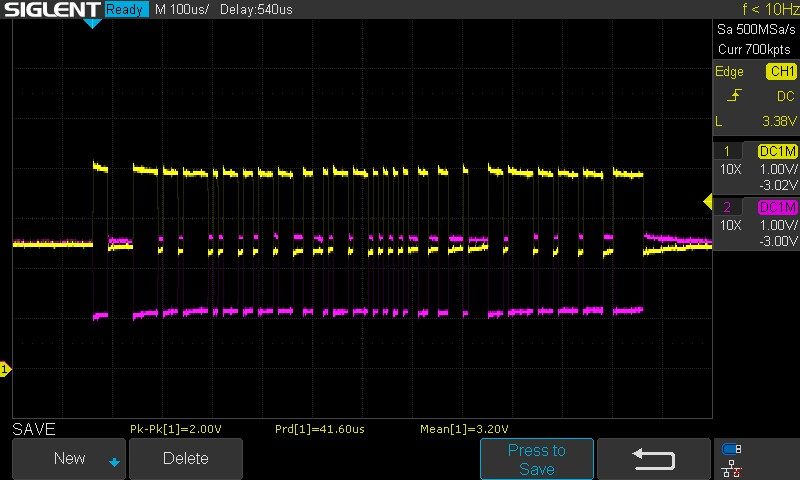Click the yellow trigger level arrow marker
The height and width of the screenshot is (480, 800).
point(708,201)
